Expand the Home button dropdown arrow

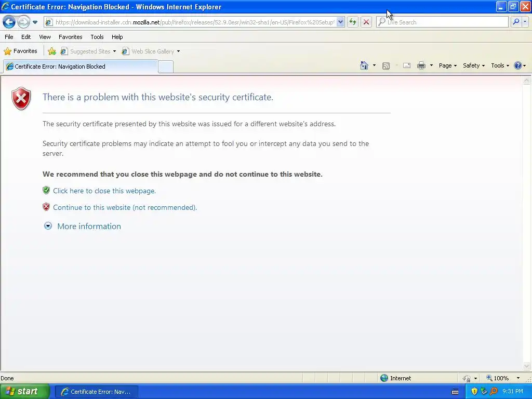(x=374, y=65)
